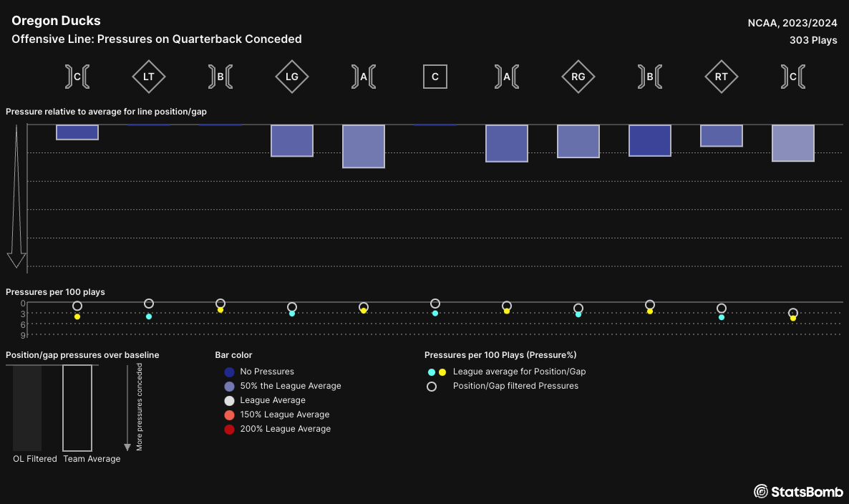The height and width of the screenshot is (504, 849).
Task: Click the A gap icon between C and RG
Action: (506, 77)
